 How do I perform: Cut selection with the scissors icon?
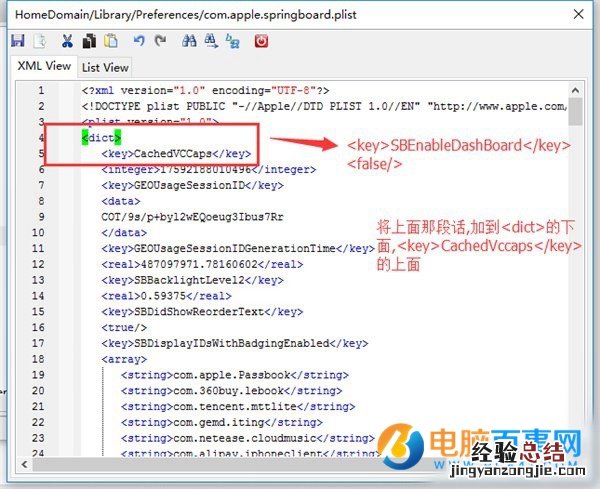(67, 41)
